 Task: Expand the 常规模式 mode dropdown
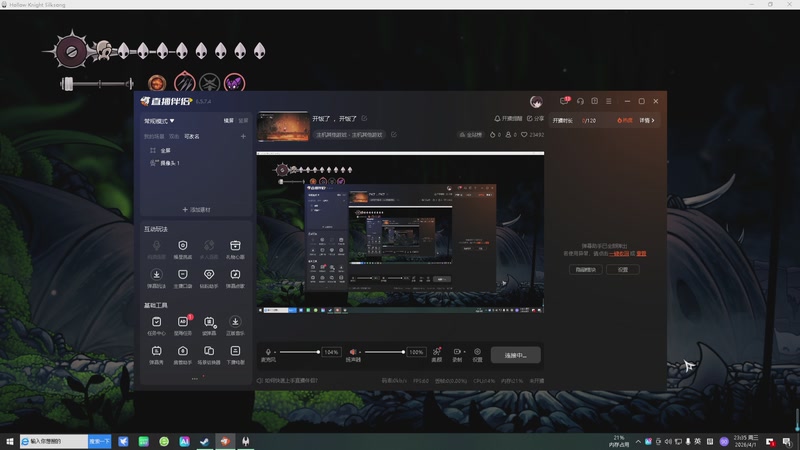[x=159, y=121]
